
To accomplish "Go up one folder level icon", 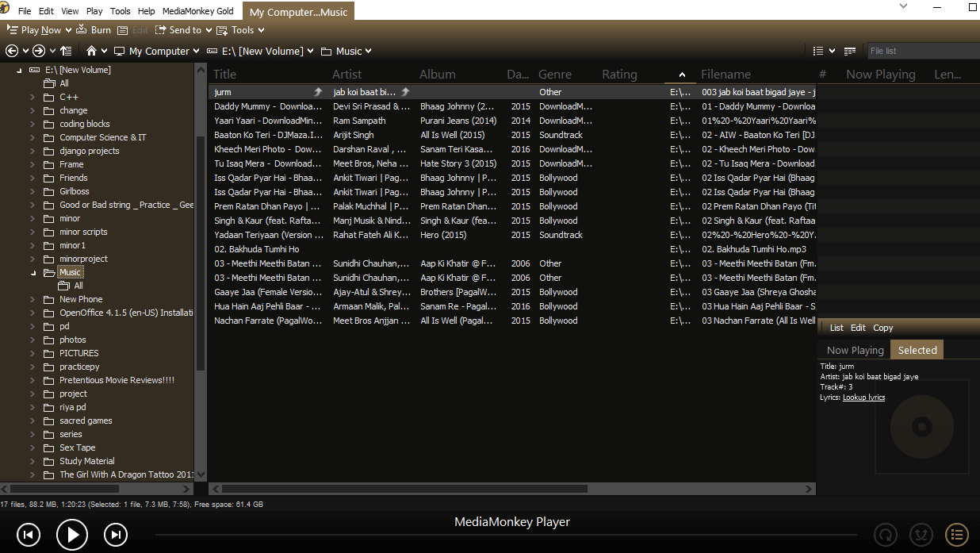I will (x=66, y=51).
